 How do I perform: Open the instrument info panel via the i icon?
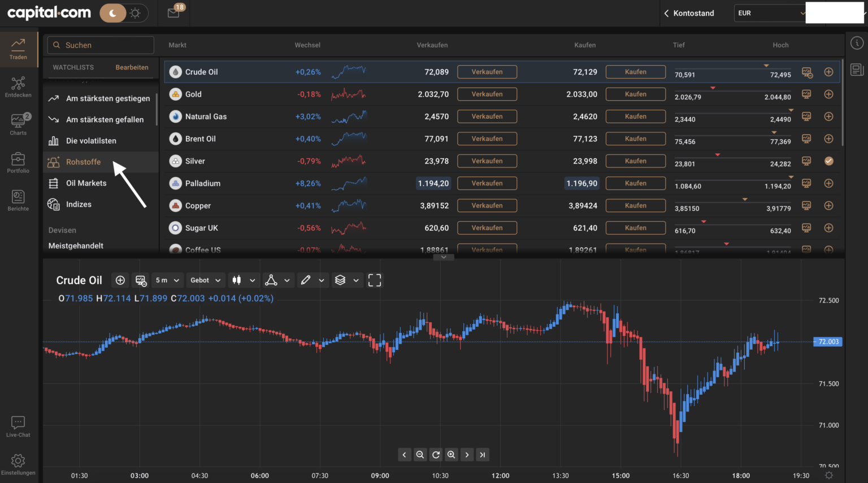[x=857, y=42]
